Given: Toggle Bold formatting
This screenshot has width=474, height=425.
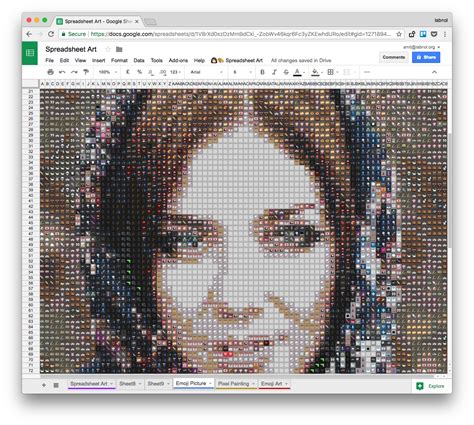Looking at the screenshot, I should [x=262, y=72].
